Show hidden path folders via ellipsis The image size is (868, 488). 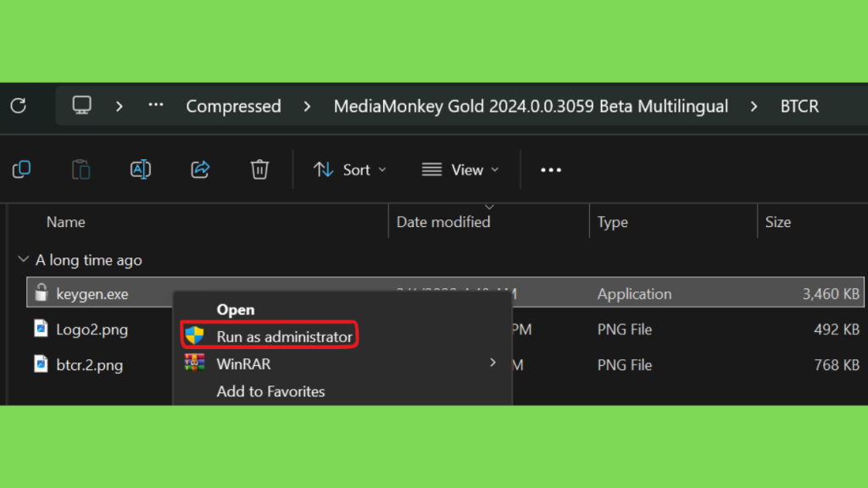[x=156, y=104]
